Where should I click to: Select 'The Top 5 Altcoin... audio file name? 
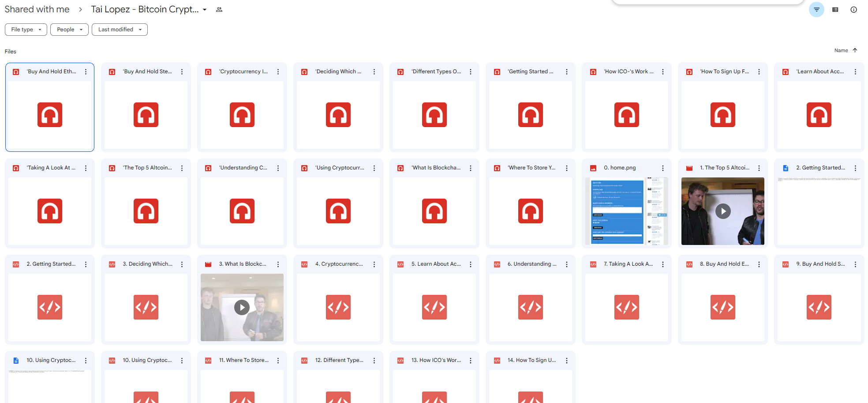pos(147,168)
